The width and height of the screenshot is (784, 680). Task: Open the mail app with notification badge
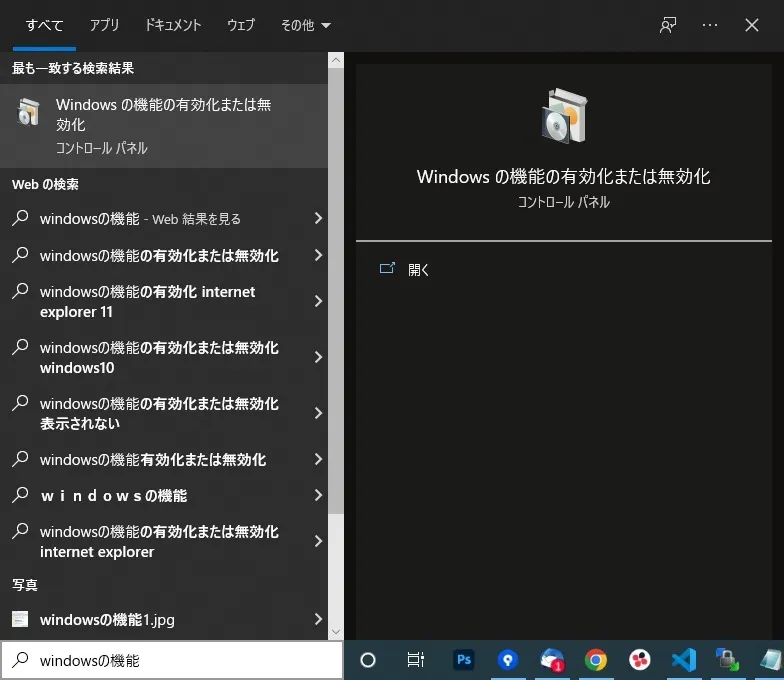pyautogui.click(x=552, y=660)
